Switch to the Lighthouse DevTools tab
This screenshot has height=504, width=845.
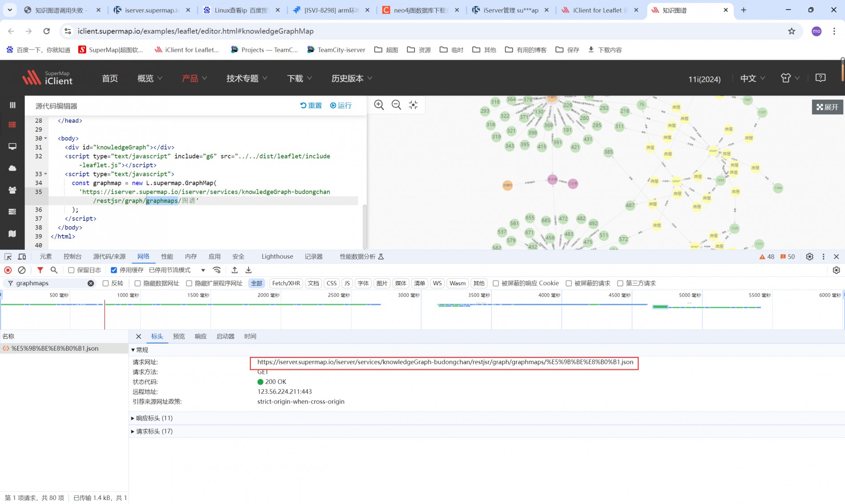pyautogui.click(x=278, y=256)
